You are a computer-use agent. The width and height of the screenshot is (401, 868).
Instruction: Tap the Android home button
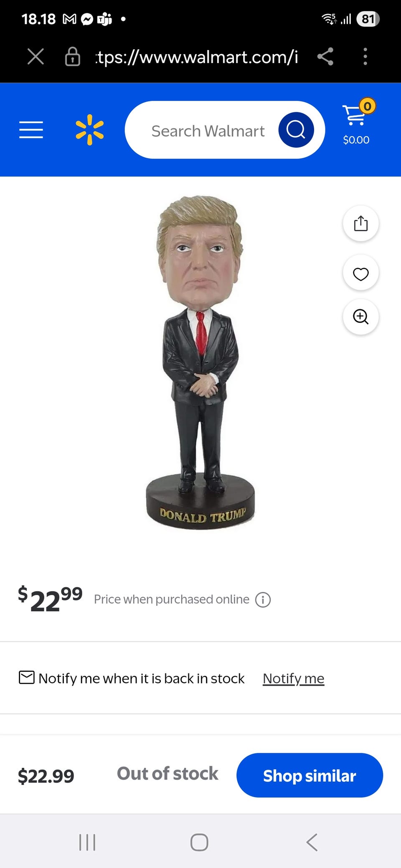[199, 842]
